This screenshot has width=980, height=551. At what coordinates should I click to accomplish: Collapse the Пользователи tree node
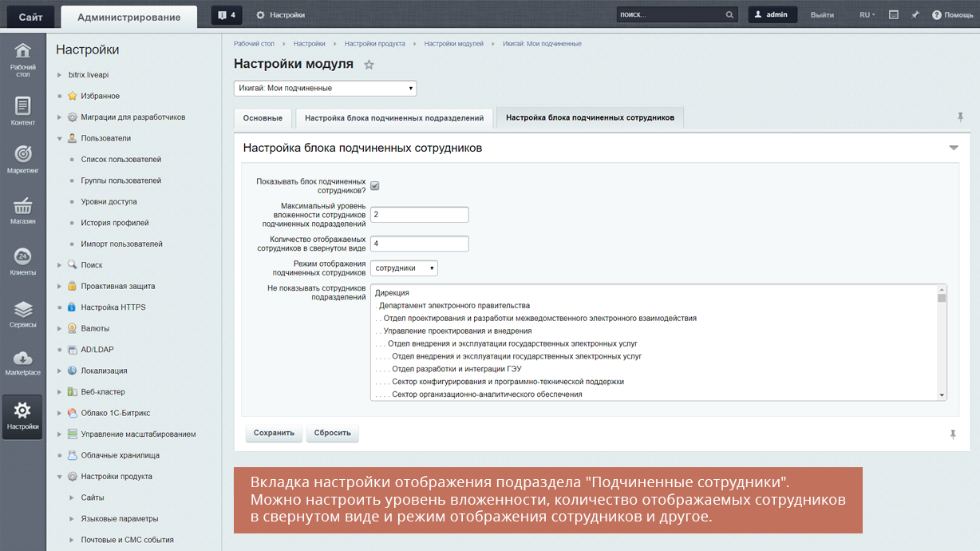click(x=60, y=138)
